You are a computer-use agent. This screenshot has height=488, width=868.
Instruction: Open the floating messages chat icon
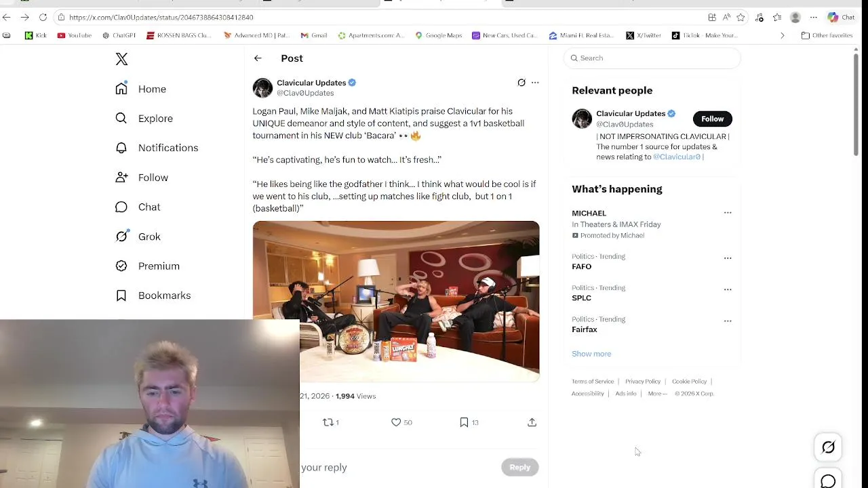[828, 479]
